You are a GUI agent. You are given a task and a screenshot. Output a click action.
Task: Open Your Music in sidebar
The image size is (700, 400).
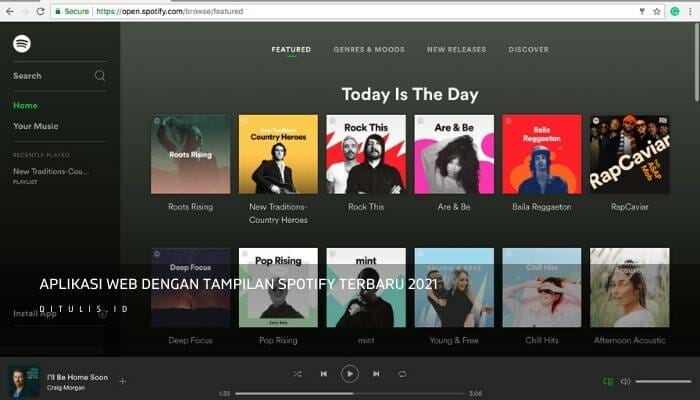pos(36,126)
